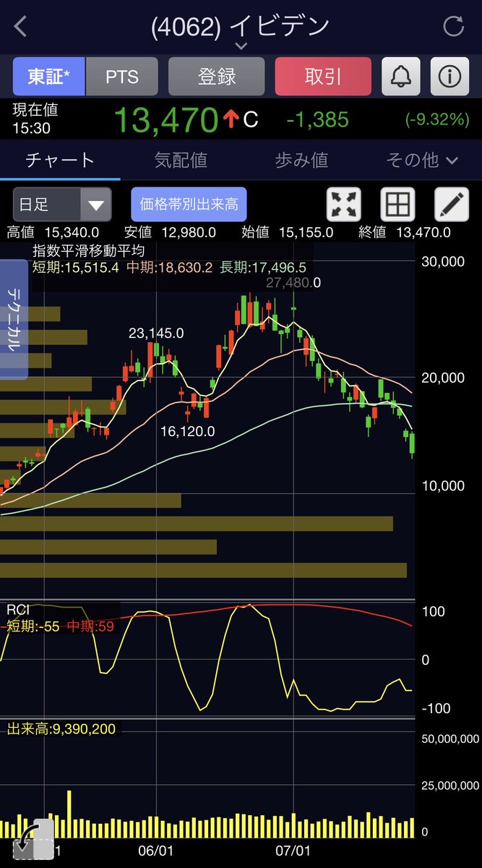Tap the 23,145.0 high label on chart
The width and height of the screenshot is (482, 868).
[156, 333]
